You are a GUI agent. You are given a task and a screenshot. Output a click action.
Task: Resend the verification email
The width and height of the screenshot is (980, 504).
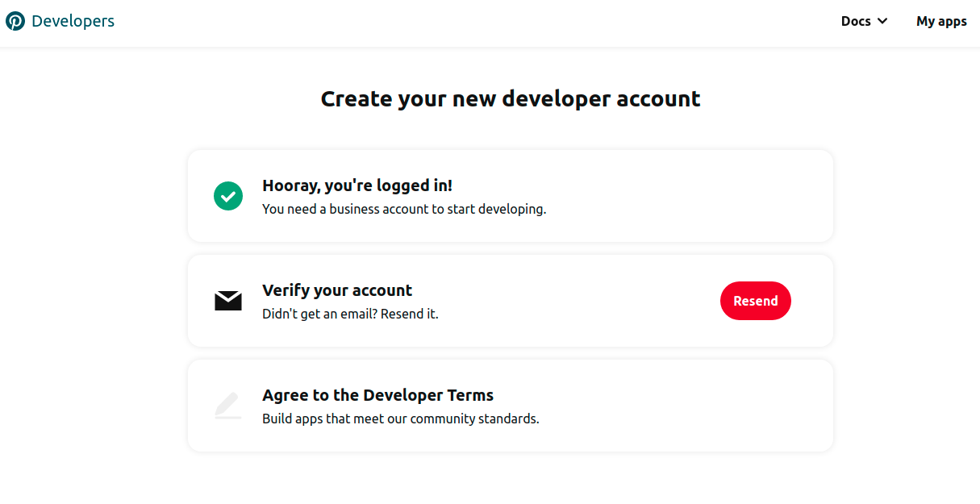click(756, 301)
